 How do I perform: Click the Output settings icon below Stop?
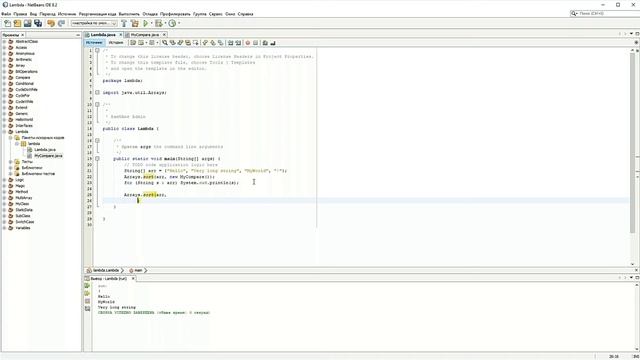[87, 309]
